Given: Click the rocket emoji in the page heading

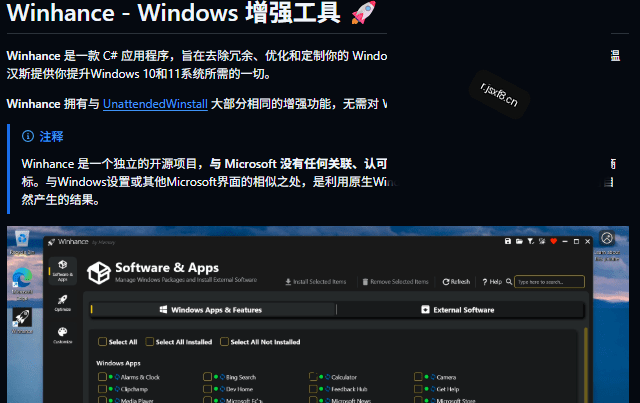Looking at the screenshot, I should click(x=363, y=12).
